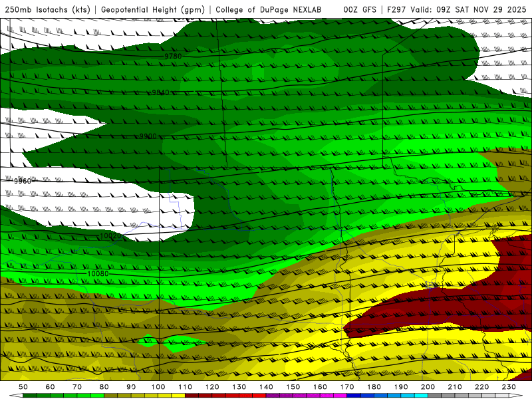Click the '00Z GFS' model run label
The width and height of the screenshot is (532, 399).
click(x=360, y=9)
